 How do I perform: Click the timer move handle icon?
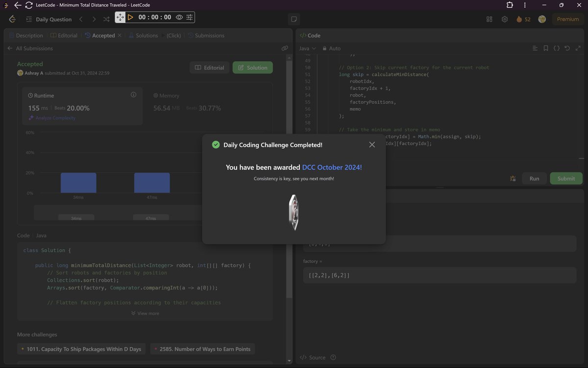coord(120,17)
